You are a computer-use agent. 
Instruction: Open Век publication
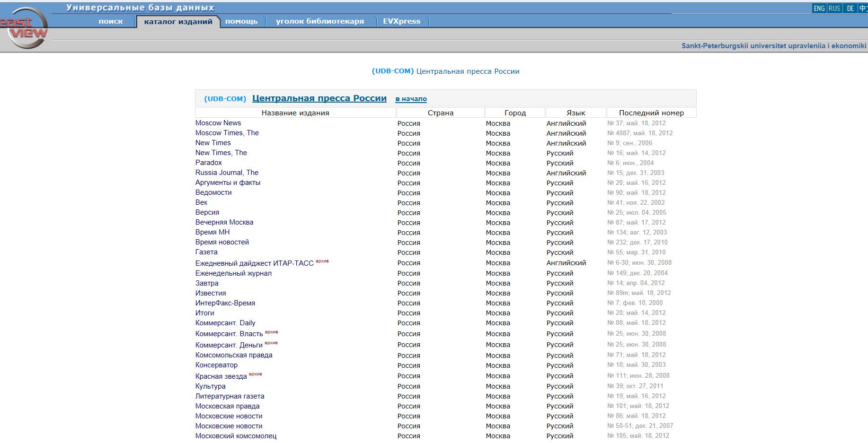tap(201, 202)
